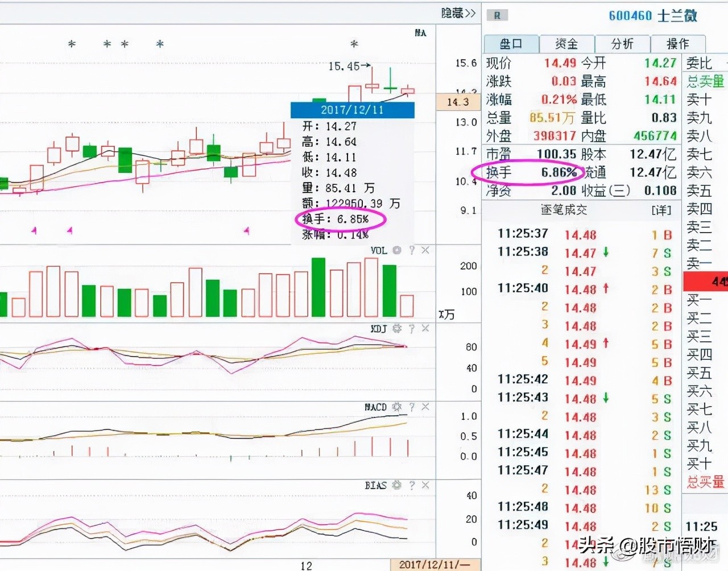Switch to the 资金 tab
The image size is (728, 571).
pyautogui.click(x=566, y=44)
